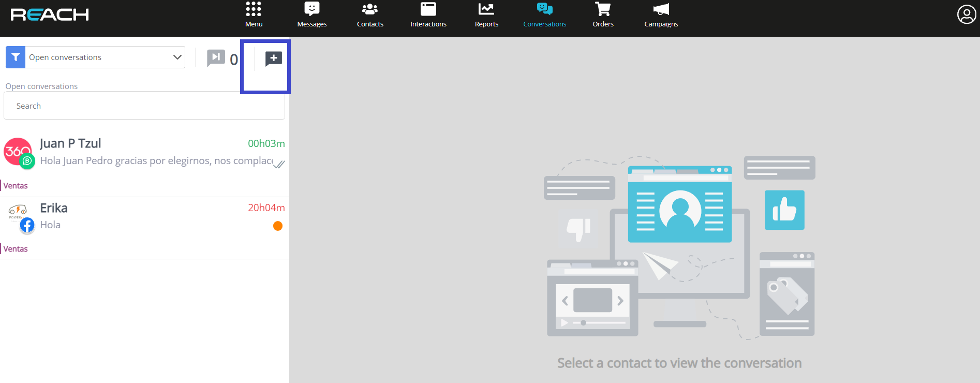Go to the Messages section
Image resolution: width=980 pixels, height=383 pixels.
tap(311, 14)
